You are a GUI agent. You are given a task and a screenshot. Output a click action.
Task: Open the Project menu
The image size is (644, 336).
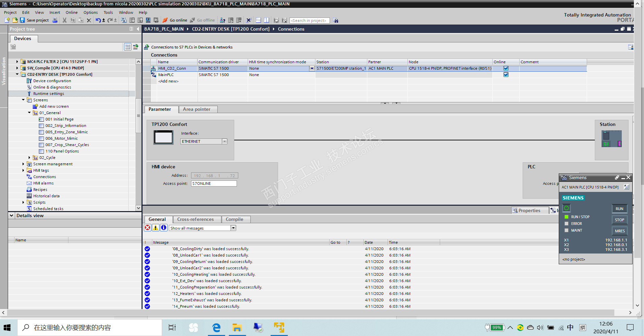pyautogui.click(x=10, y=12)
